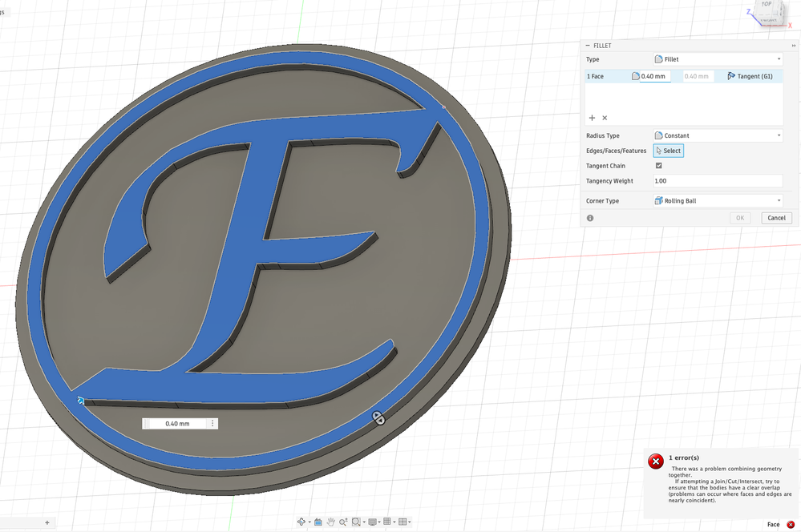801x532 pixels.
Task: Click the Zoom Window fit icon
Action: pyautogui.click(x=356, y=522)
